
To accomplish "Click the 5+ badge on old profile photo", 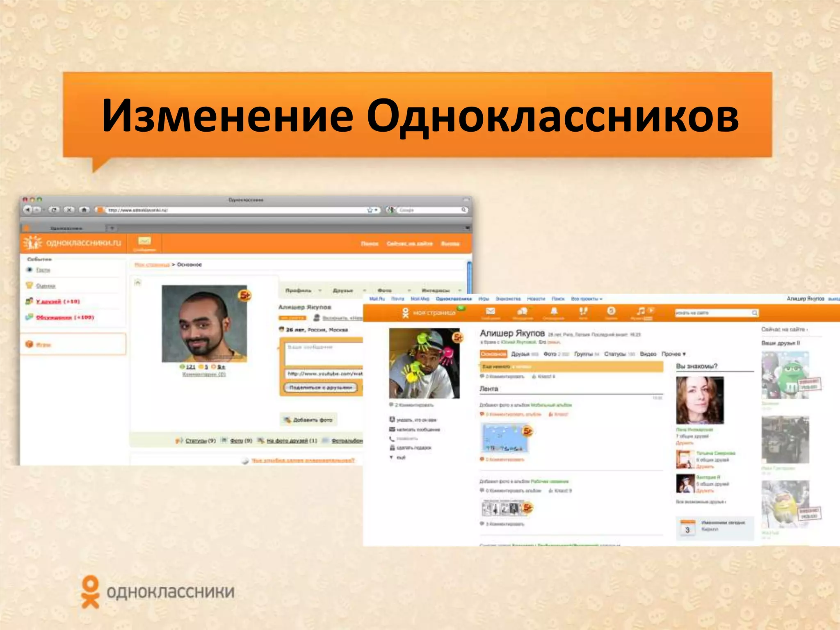I will coord(245,295).
